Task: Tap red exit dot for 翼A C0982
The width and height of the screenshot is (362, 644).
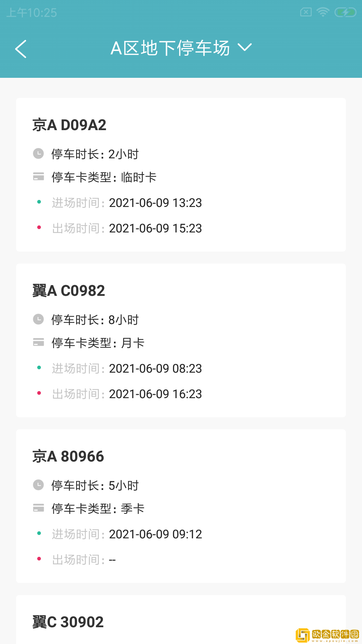Action: click(39, 393)
